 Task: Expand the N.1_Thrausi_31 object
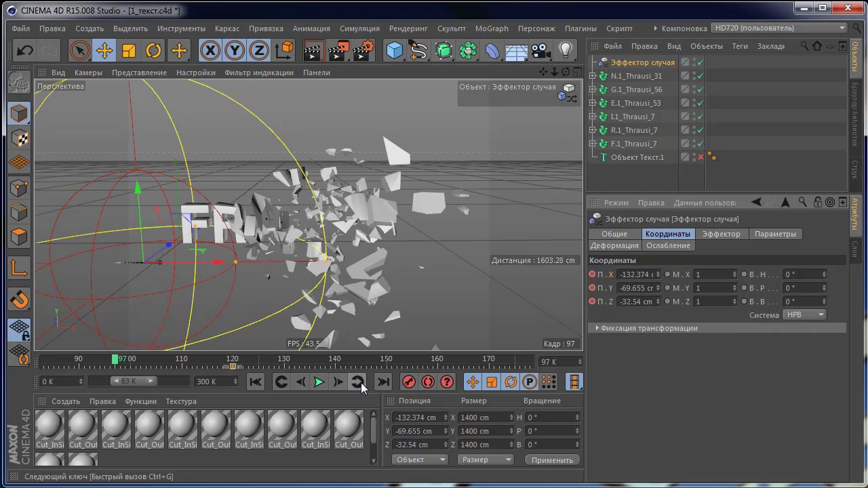tap(593, 76)
